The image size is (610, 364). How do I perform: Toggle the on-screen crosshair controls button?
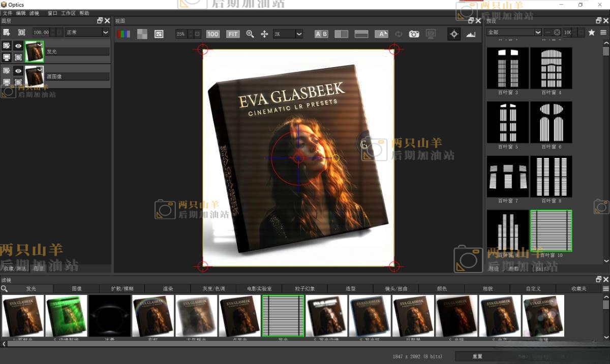click(454, 34)
